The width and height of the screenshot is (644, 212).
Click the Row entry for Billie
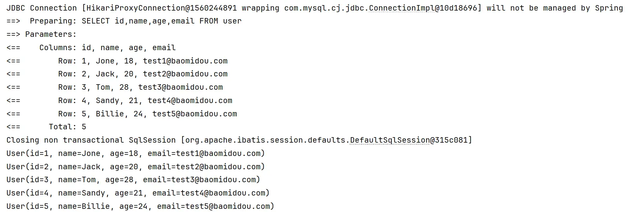click(x=147, y=114)
